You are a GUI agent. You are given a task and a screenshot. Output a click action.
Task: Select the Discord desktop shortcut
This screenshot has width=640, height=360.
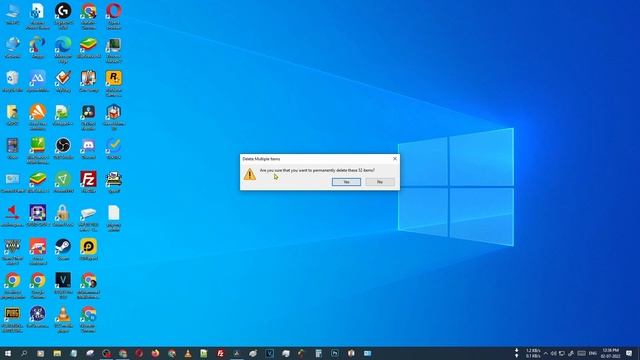pyautogui.click(x=89, y=149)
